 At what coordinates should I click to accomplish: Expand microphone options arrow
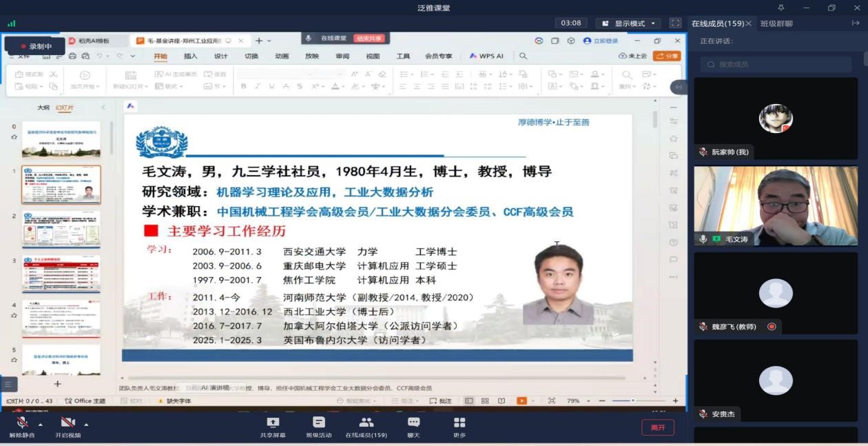40,424
